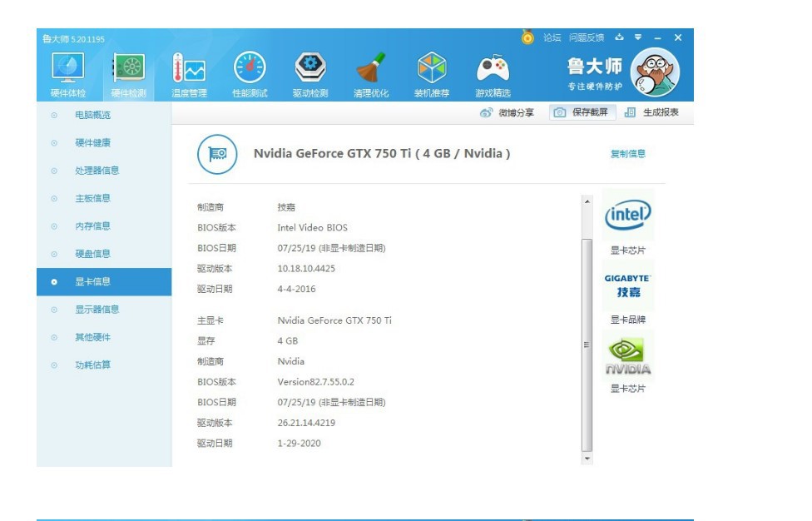Click driver date 4-4-2016
Screen dimensions: 812x521
point(296,289)
